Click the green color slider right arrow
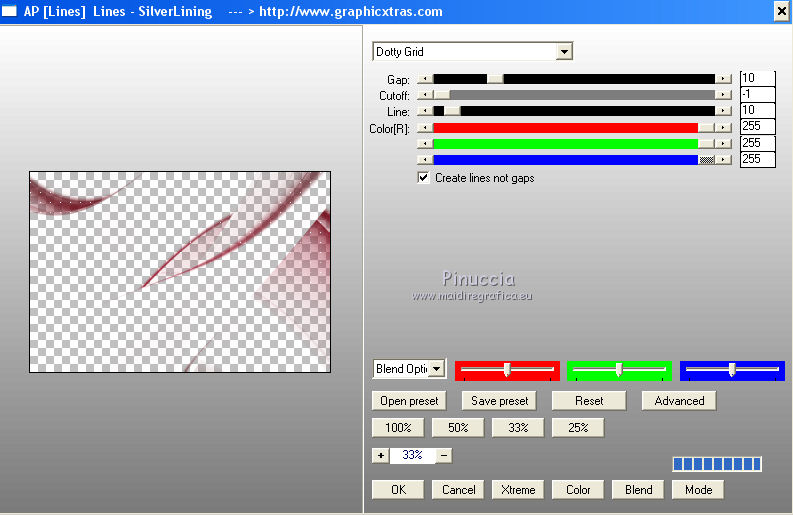793x515 pixels. pos(724,144)
